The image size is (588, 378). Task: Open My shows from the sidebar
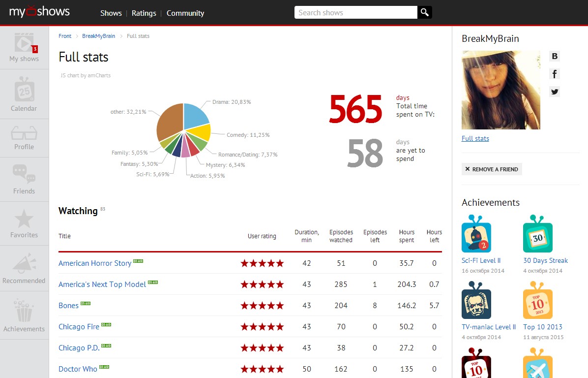24,48
